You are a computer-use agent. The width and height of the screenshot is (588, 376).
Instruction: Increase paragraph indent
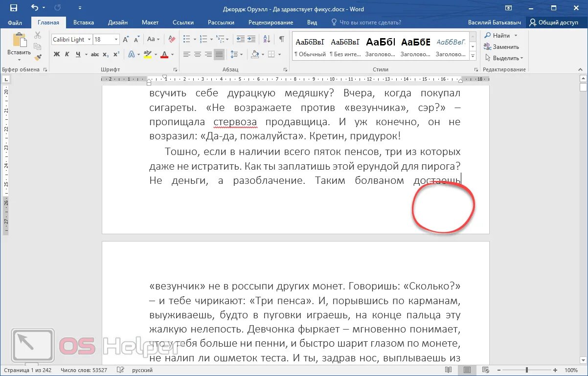(251, 40)
